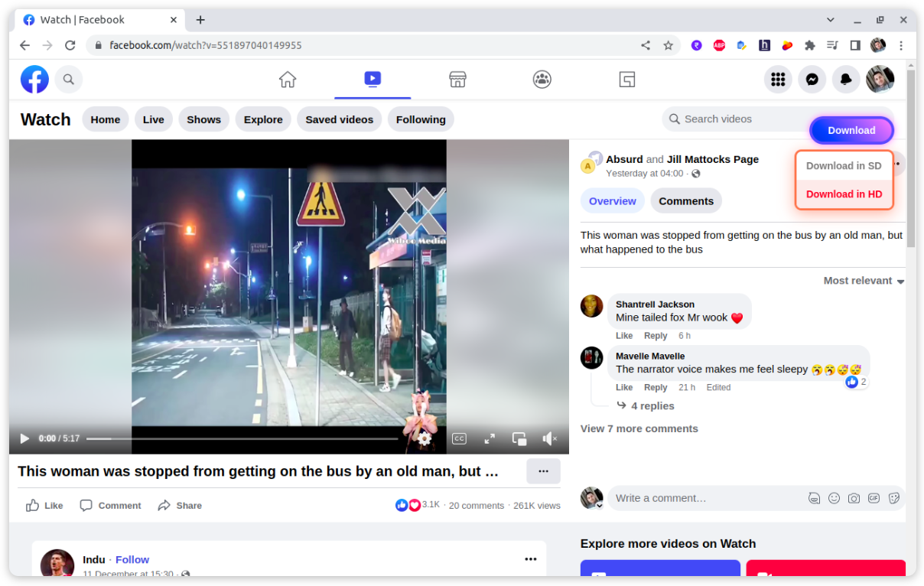This screenshot has width=924, height=586.
Task: Reply to Mavelle Mavelle's comment
Action: tap(656, 387)
